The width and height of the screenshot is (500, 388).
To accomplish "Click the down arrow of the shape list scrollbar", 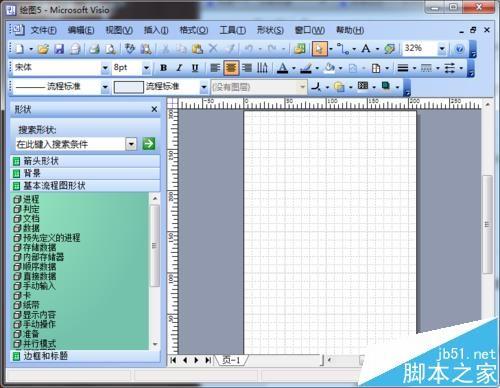I will pyautogui.click(x=155, y=344).
